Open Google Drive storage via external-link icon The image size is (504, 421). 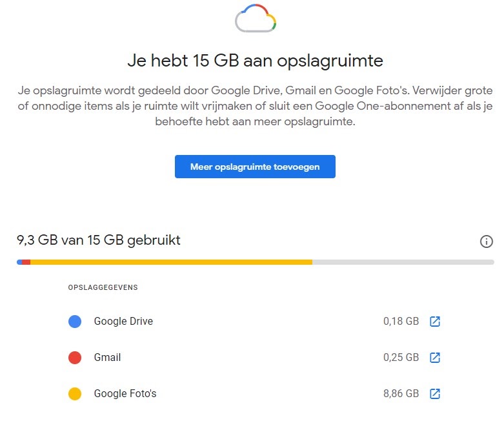[435, 322]
